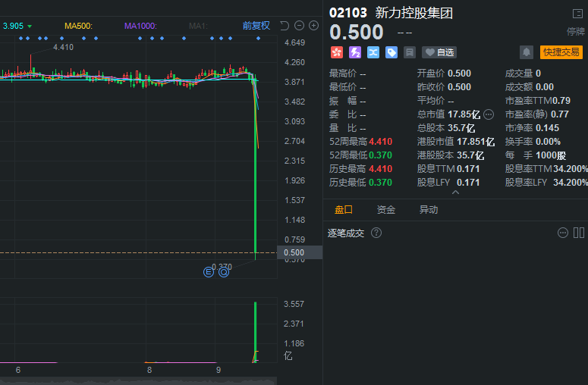Click the 股息TTM 0.171 value
Viewport: 588px width, 385px height.
[468, 169]
